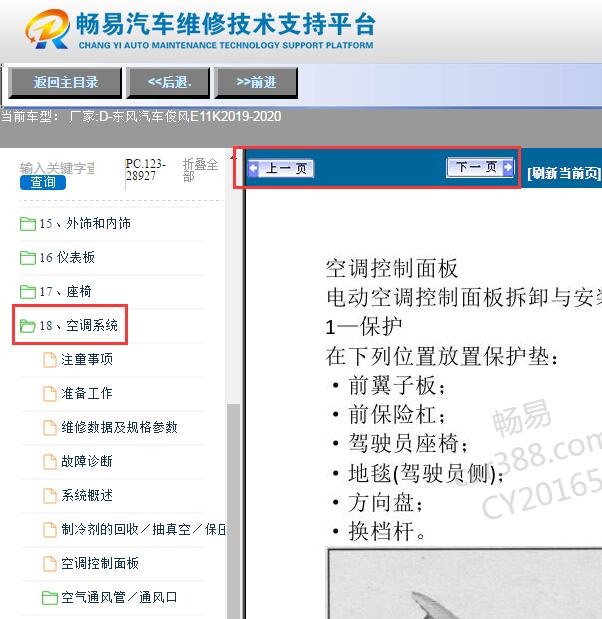Click the 前翼子板 bullet item
The image size is (602, 619).
(397, 385)
